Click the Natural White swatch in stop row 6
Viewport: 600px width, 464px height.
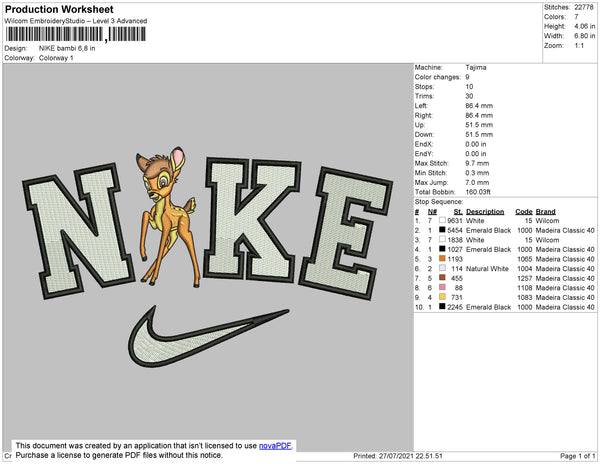click(x=442, y=268)
